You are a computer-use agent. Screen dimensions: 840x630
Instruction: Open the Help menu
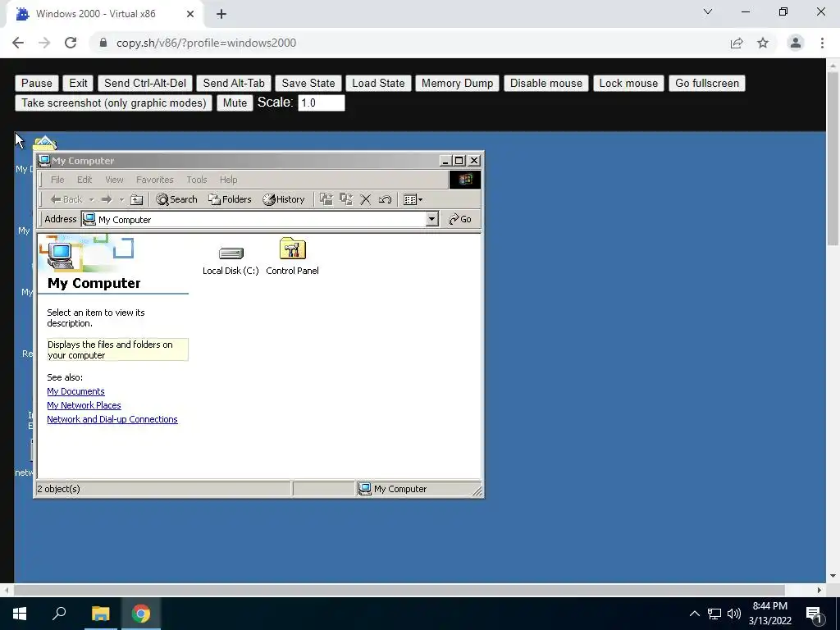(x=228, y=180)
